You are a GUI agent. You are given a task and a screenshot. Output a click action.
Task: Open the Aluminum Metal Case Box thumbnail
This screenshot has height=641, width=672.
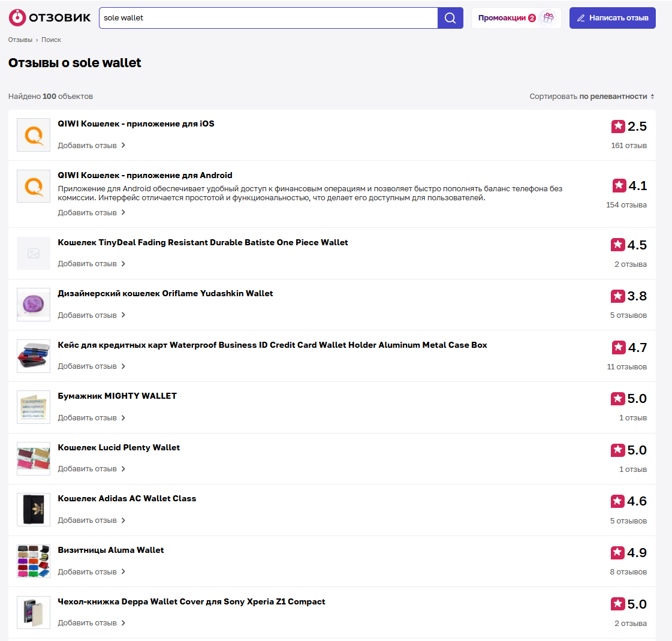34,356
